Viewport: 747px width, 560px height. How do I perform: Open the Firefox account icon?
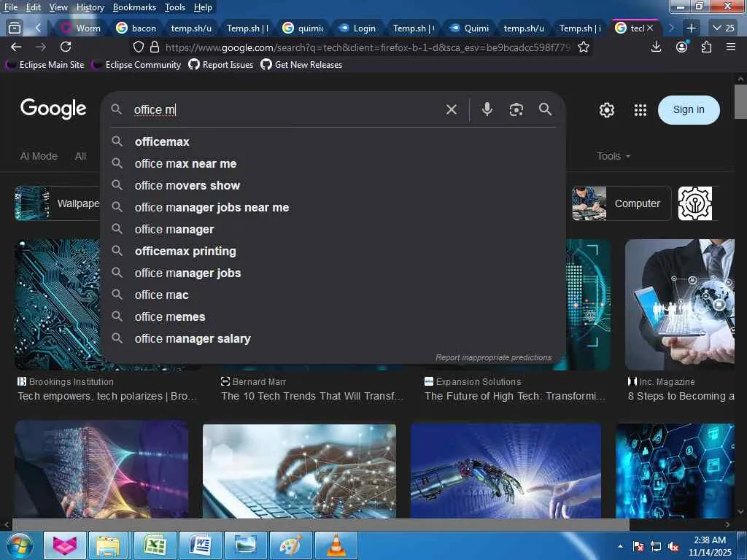(x=682, y=47)
